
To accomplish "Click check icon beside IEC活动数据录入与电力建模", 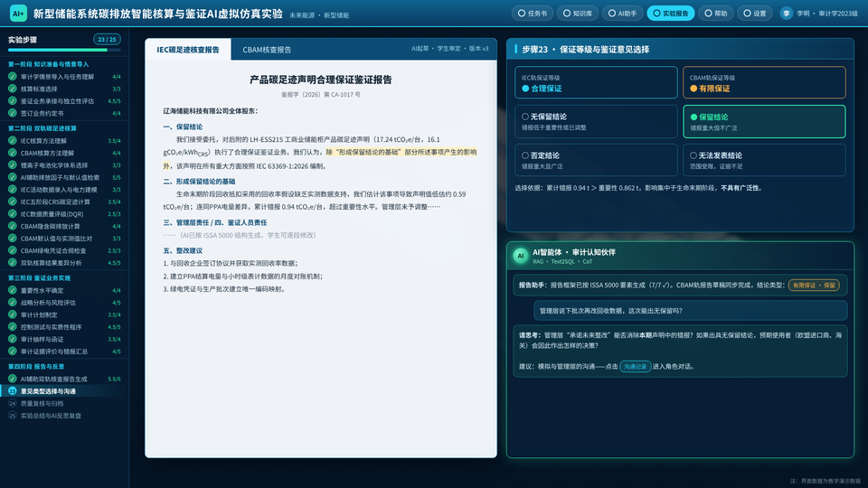I will click(12, 189).
